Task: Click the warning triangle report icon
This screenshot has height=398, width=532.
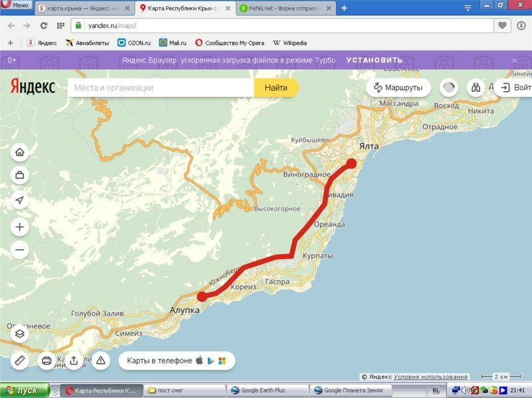Action: click(x=101, y=360)
